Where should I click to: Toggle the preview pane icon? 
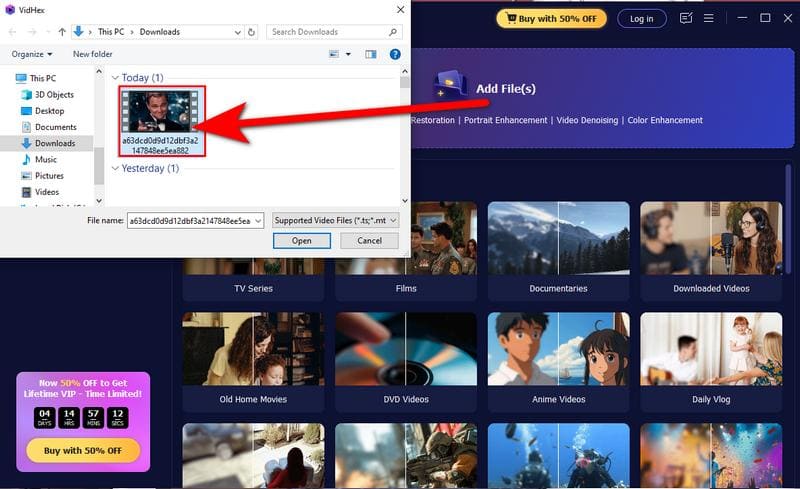point(371,54)
